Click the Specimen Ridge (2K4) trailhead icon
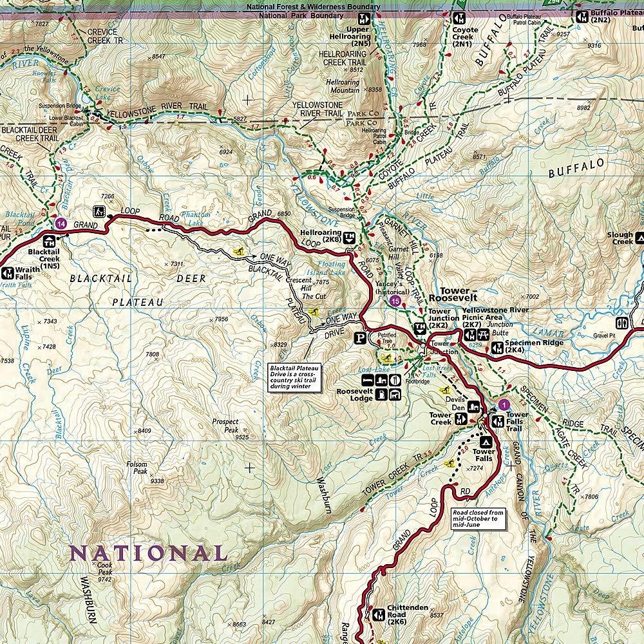 pos(497,348)
